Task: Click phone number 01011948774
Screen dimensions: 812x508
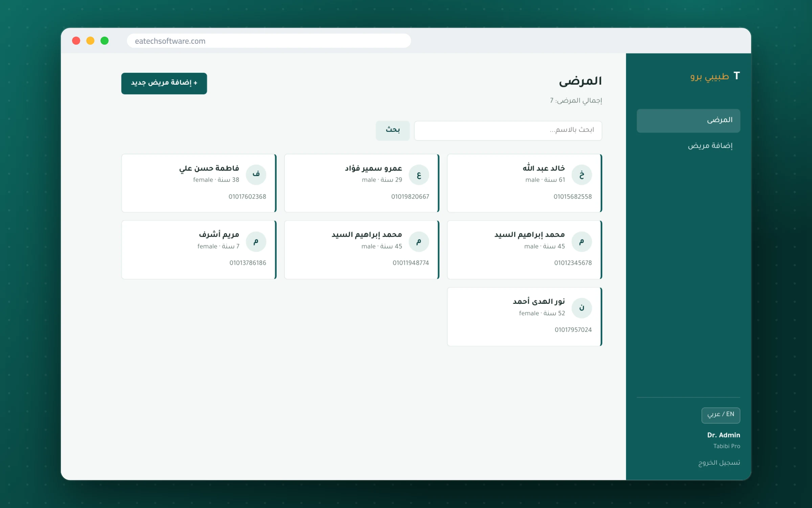Action: pyautogui.click(x=411, y=263)
